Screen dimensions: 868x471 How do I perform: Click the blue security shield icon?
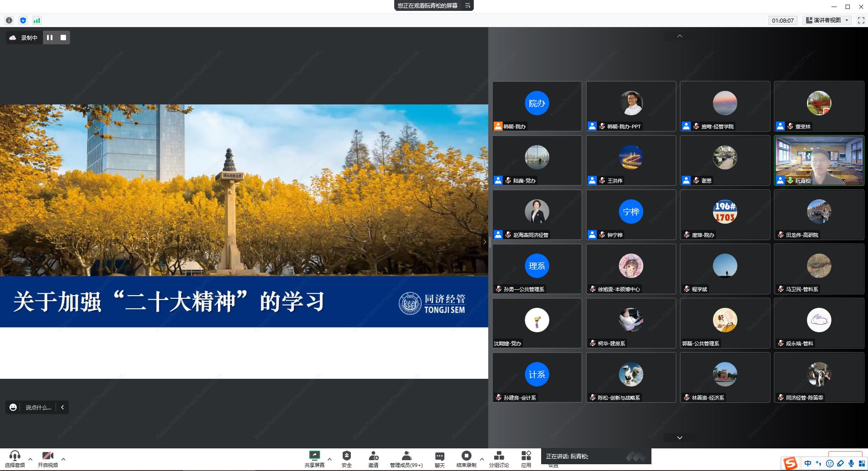point(23,20)
